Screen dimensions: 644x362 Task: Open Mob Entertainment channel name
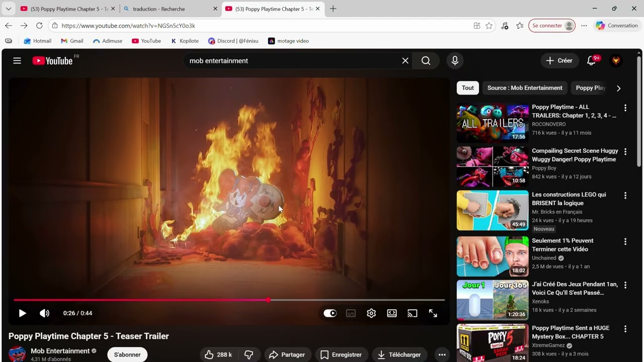tap(60, 351)
